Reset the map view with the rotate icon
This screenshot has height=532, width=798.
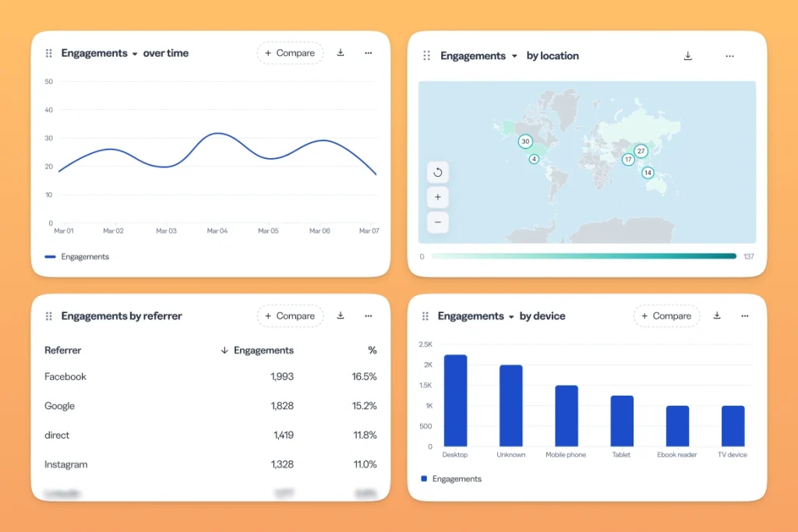(x=438, y=172)
